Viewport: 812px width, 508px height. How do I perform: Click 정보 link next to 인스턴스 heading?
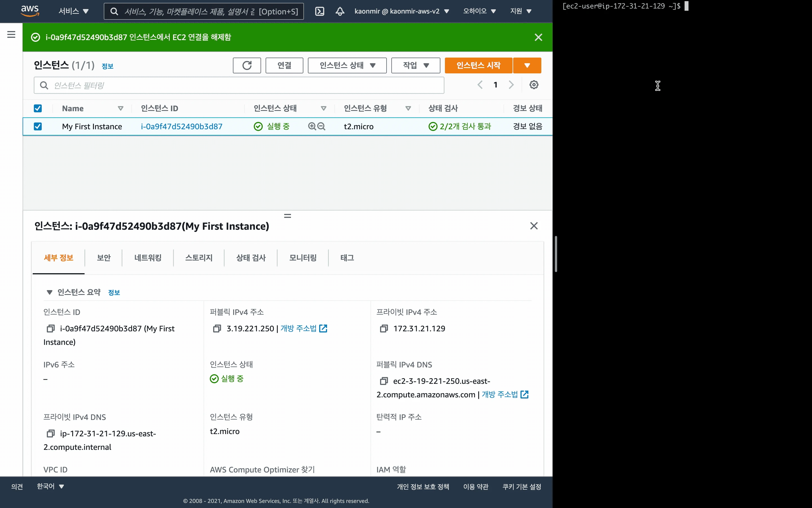[x=107, y=66]
